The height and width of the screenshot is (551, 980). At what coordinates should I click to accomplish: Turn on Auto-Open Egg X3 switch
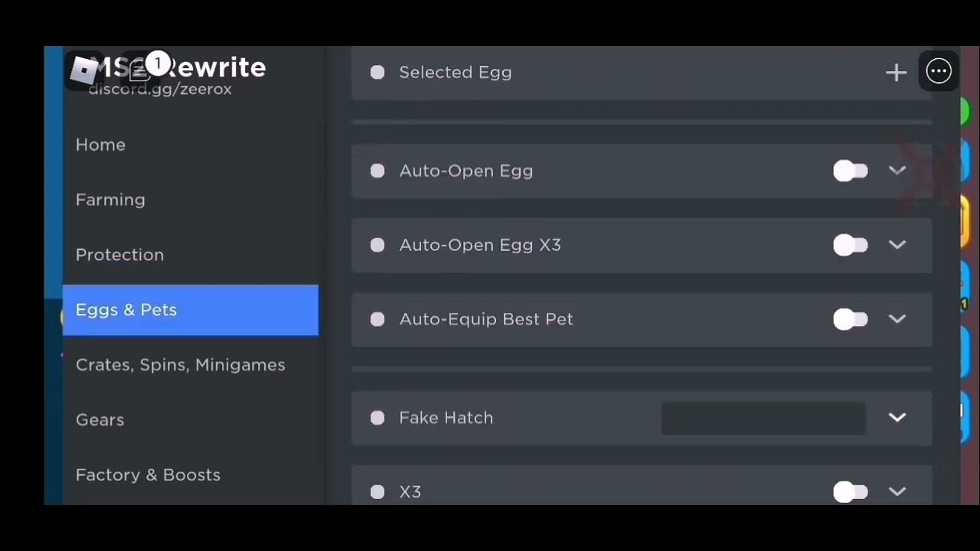[x=850, y=246]
